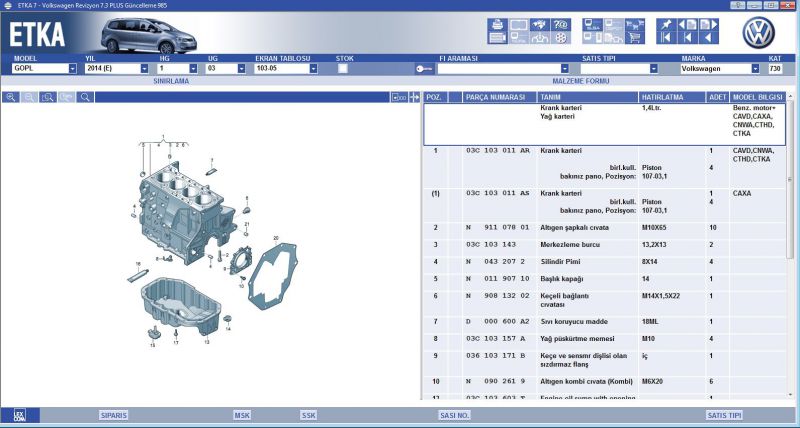The image size is (800, 428).
Task: Toggle the STOK checkbox
Action: point(343,68)
